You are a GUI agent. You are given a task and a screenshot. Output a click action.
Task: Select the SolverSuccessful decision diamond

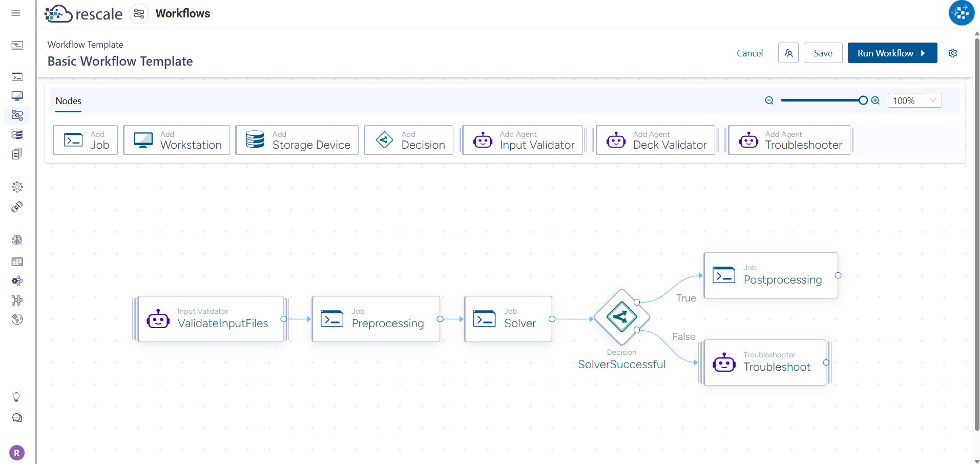pos(622,317)
